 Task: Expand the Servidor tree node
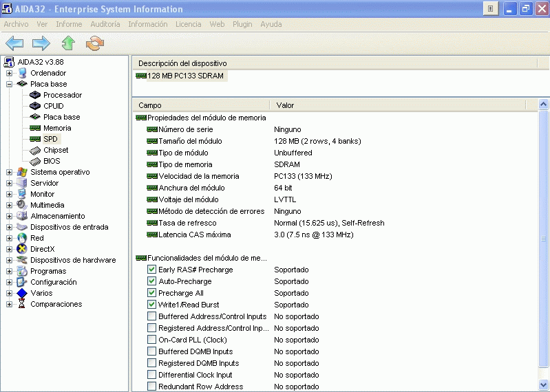(9, 183)
